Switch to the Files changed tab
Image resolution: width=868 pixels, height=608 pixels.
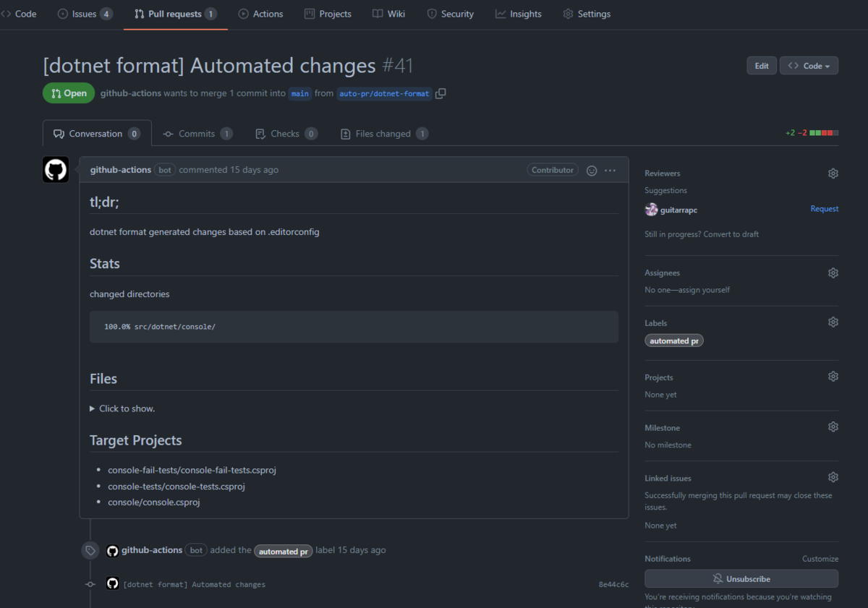tap(384, 134)
